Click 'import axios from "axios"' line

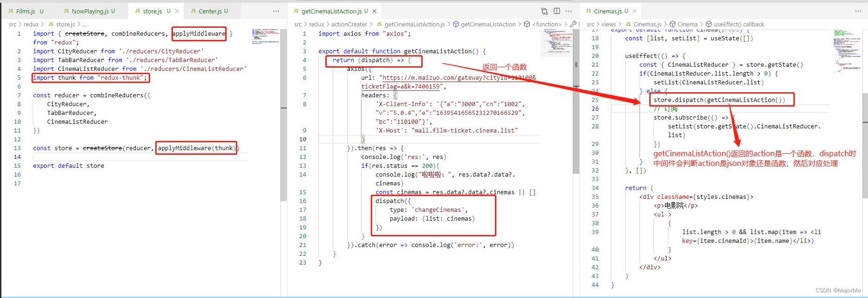[x=364, y=34]
